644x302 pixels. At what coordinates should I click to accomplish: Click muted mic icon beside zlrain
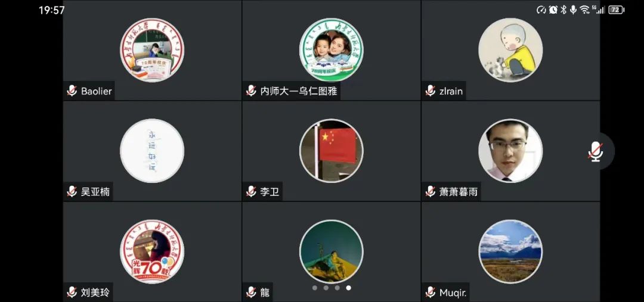point(431,91)
